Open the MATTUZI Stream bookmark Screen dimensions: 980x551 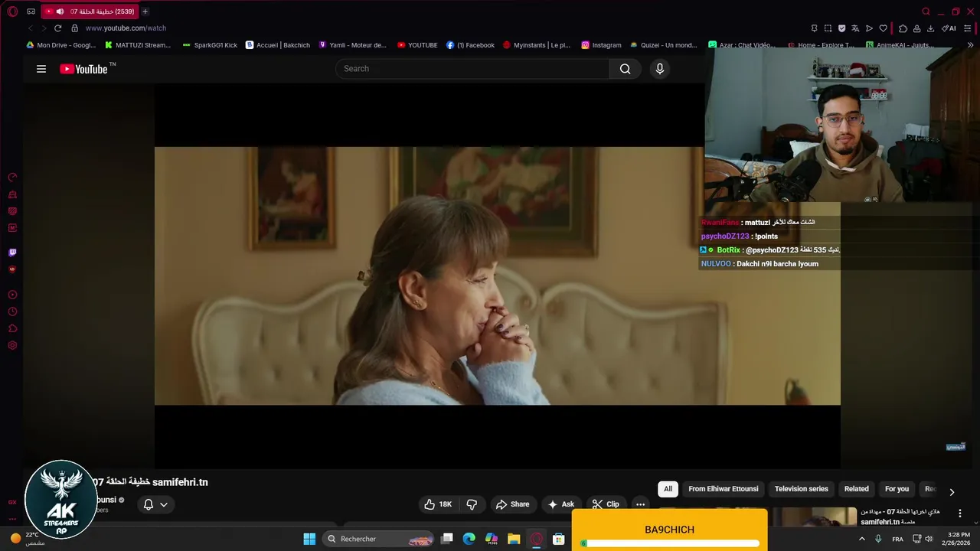pos(138,45)
